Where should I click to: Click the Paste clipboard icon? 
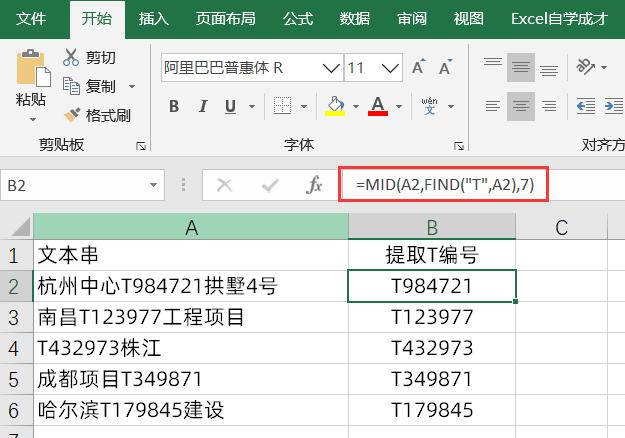pyautogui.click(x=33, y=68)
